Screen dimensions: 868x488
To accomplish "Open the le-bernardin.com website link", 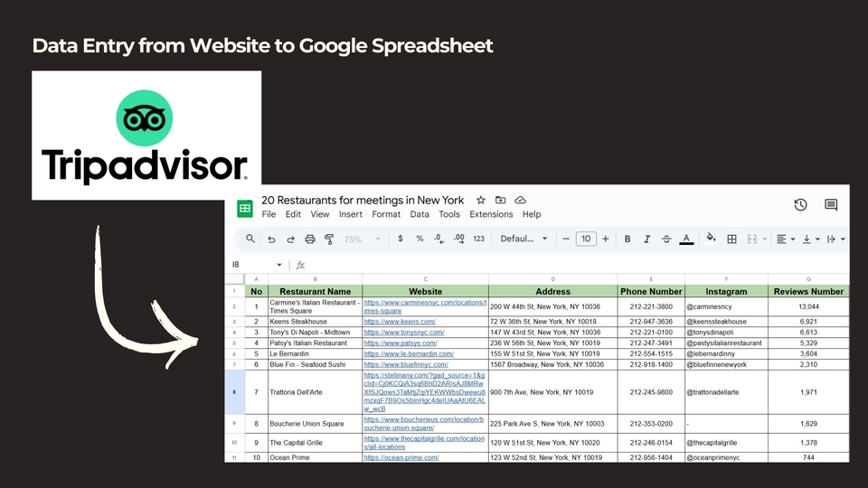I will tap(409, 353).
